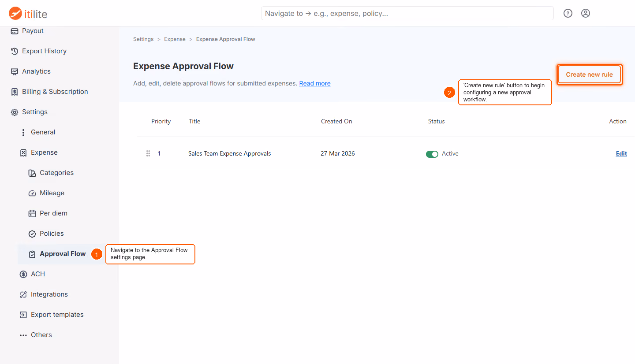Click the Payout card icon

coord(15,31)
